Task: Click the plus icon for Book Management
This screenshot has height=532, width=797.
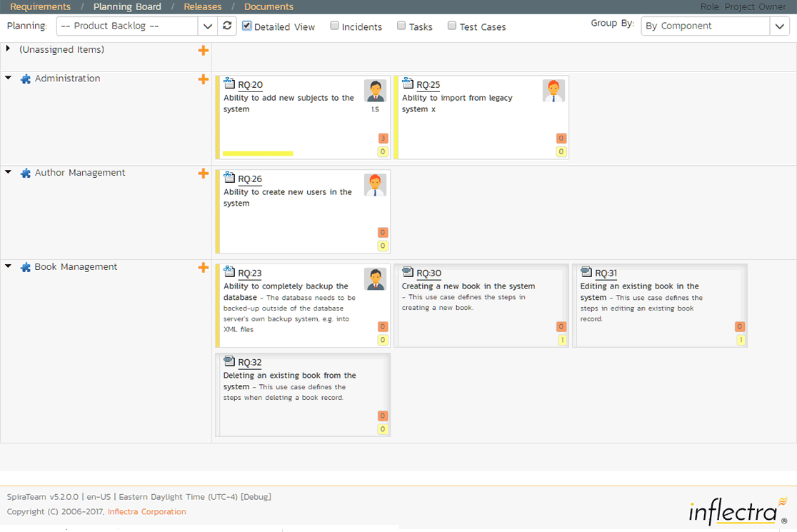Action: [x=204, y=268]
